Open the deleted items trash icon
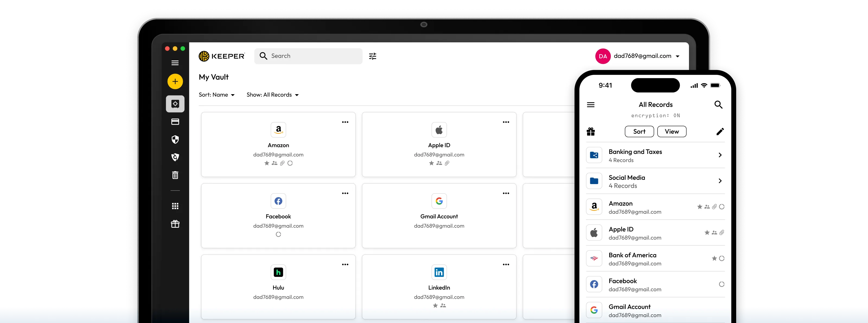Viewport: 868px width, 323px height. click(175, 175)
